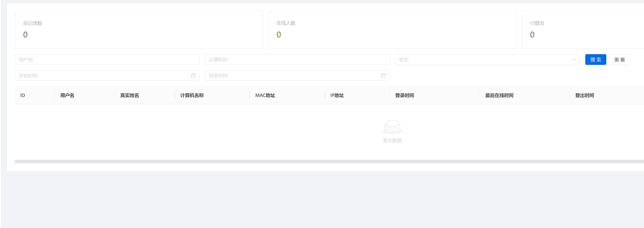Click the 用户名 input field
This screenshot has width=644, height=228.
coord(107,60)
